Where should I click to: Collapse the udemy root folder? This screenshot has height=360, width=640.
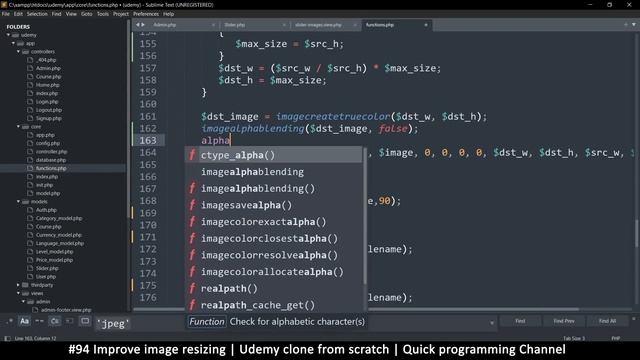(9, 35)
